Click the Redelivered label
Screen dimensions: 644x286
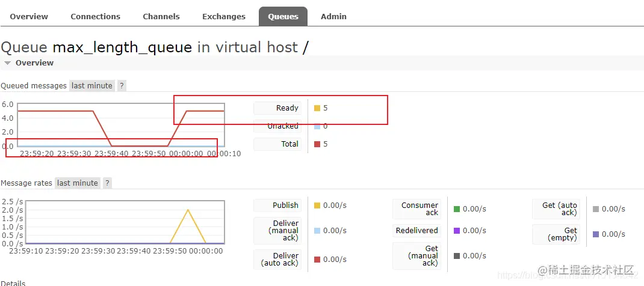(417, 231)
